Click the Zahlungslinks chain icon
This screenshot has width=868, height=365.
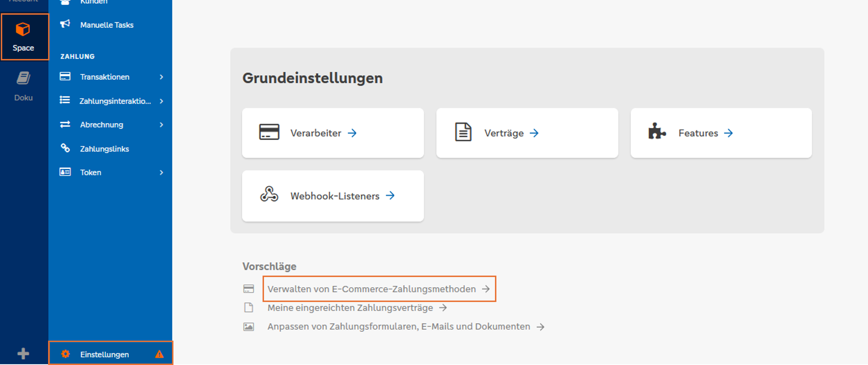65,148
